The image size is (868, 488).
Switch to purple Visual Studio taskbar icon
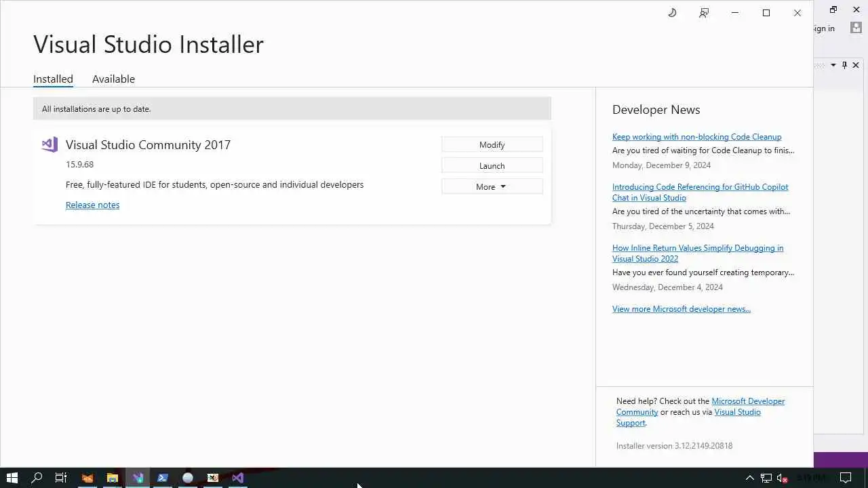238,478
